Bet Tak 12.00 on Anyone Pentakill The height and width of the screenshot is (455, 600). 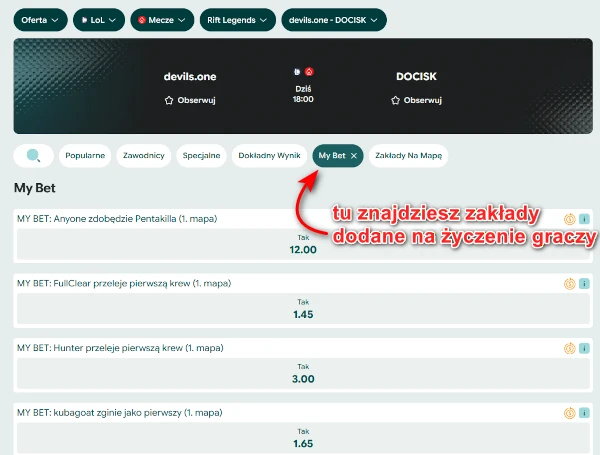click(303, 244)
